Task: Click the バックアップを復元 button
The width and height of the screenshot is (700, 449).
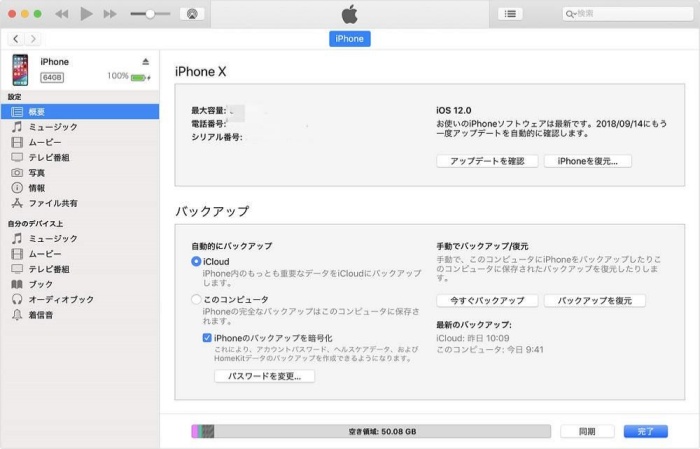Action: [595, 301]
